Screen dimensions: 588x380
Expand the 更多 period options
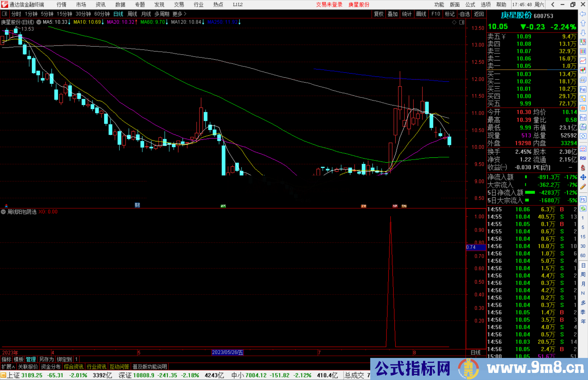[179, 14]
